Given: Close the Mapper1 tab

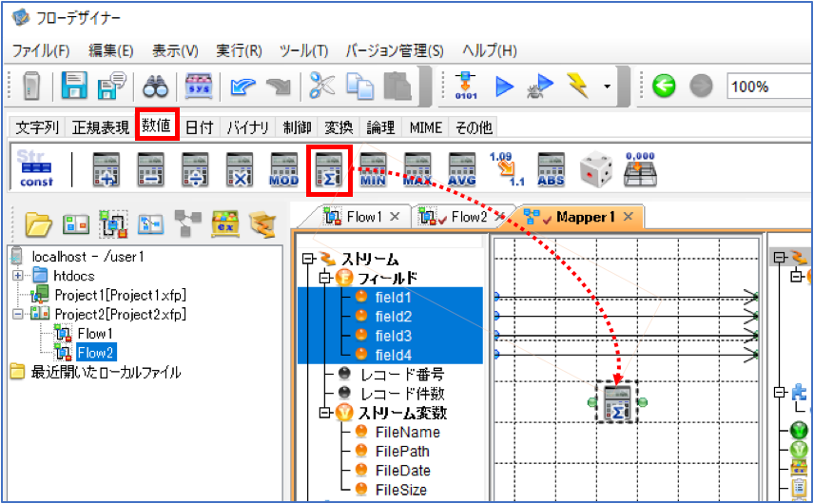Looking at the screenshot, I should point(629,217).
